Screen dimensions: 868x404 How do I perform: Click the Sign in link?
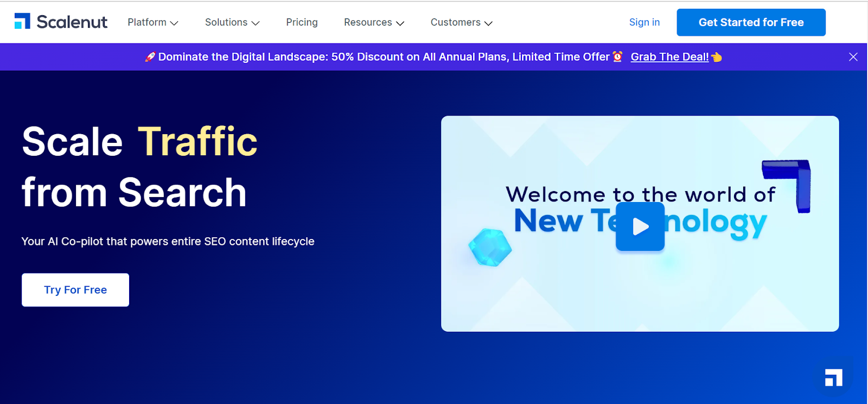click(x=644, y=22)
